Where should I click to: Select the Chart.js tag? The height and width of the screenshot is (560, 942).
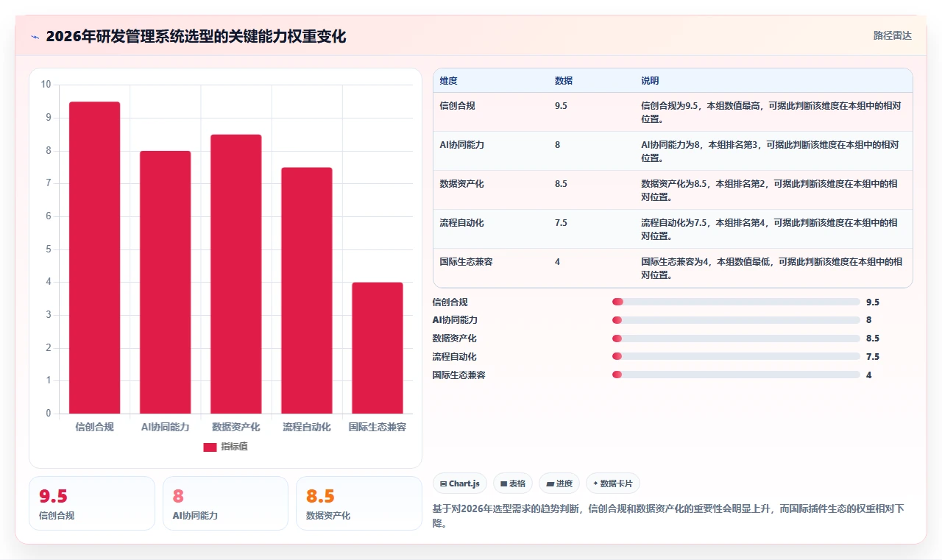(460, 483)
